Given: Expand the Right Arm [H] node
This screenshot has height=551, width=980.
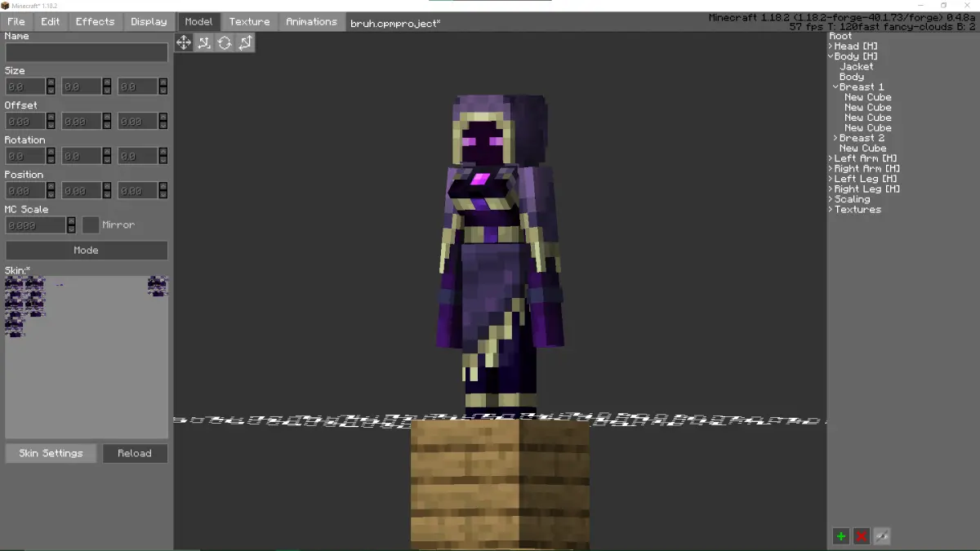Looking at the screenshot, I should (x=831, y=169).
